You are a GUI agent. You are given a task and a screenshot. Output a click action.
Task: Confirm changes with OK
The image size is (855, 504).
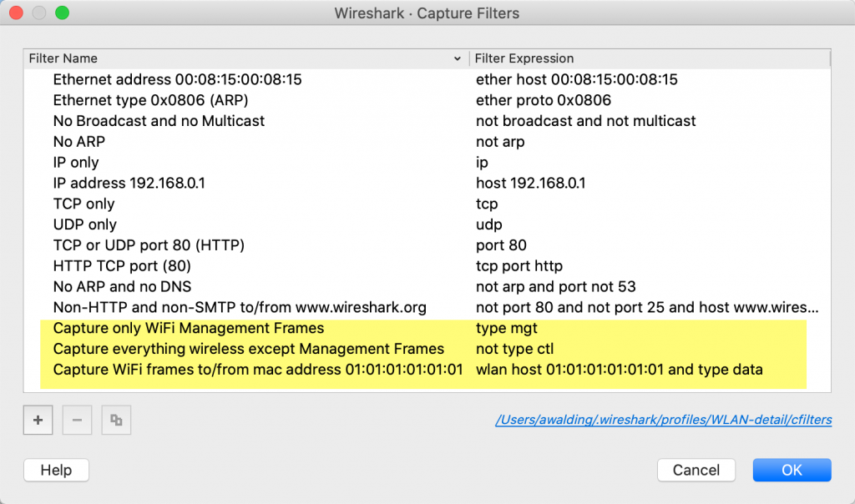point(791,470)
